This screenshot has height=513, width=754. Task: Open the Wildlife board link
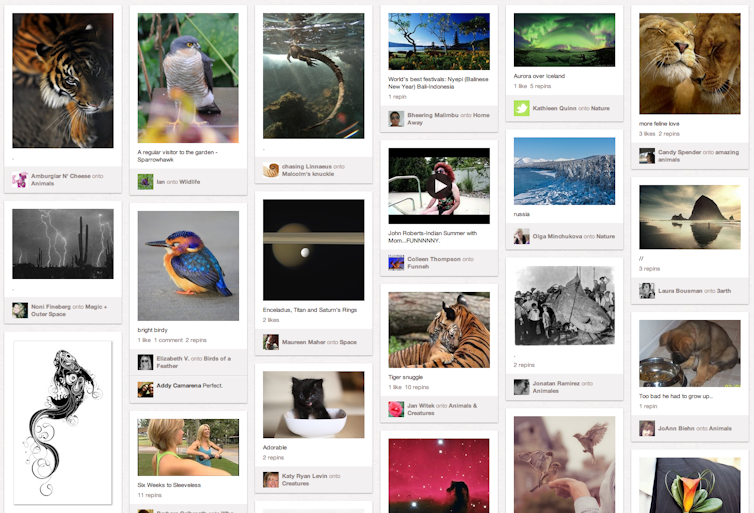click(x=189, y=182)
